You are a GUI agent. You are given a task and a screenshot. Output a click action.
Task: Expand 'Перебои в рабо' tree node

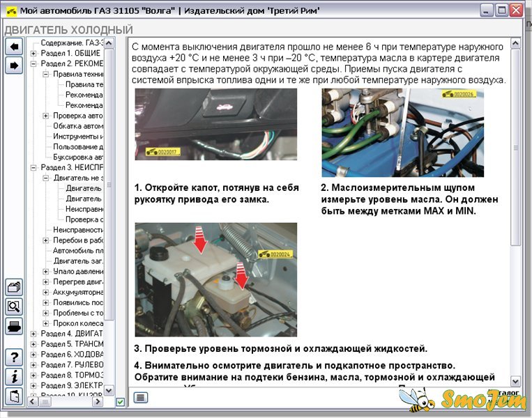[x=45, y=240]
